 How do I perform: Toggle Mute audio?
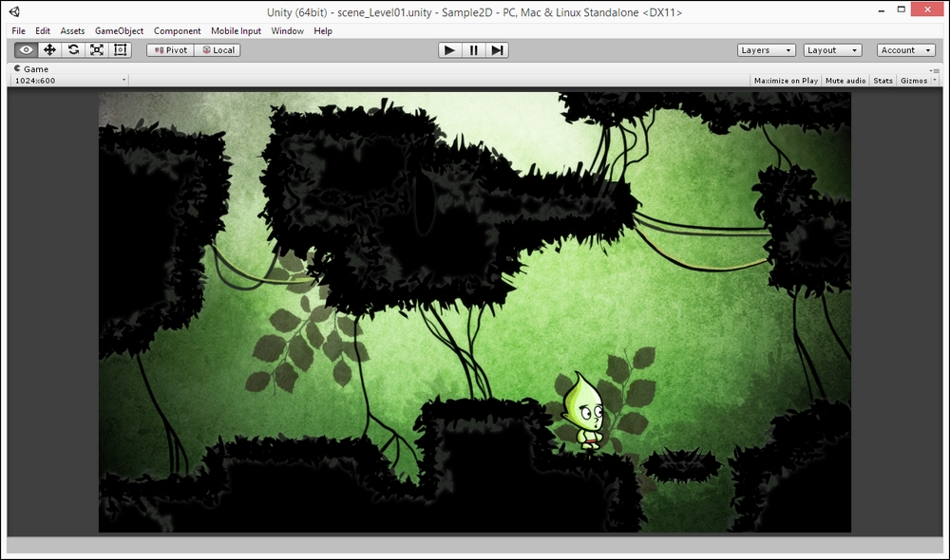pyautogui.click(x=845, y=81)
